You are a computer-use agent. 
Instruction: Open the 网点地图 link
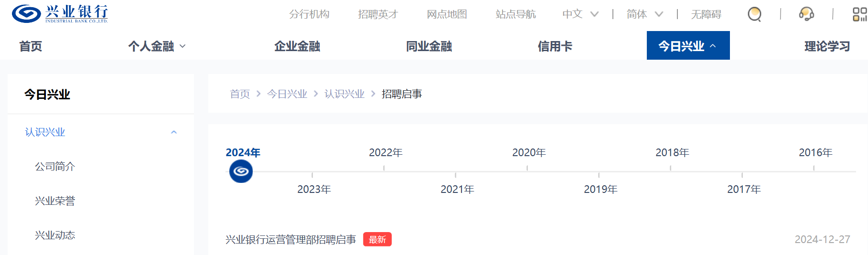click(447, 14)
